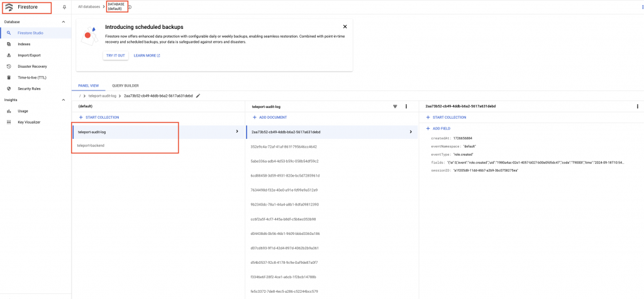Pin the Firestore navigation menu

(x=64, y=7)
